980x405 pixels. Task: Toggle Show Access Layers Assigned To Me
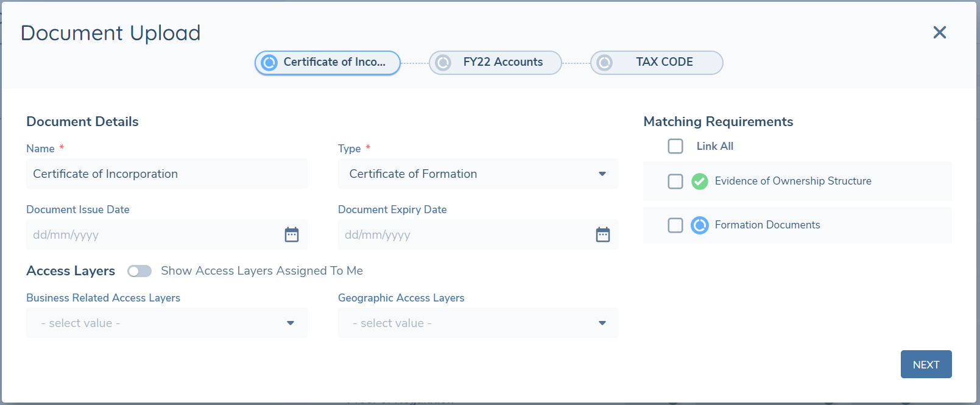(x=139, y=271)
